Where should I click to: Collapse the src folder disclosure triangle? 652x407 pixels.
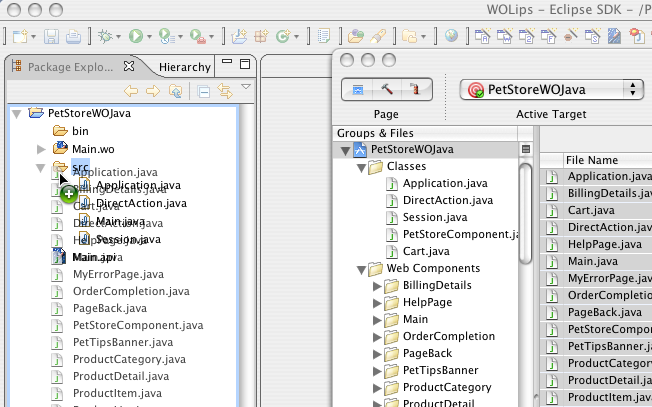(x=41, y=168)
